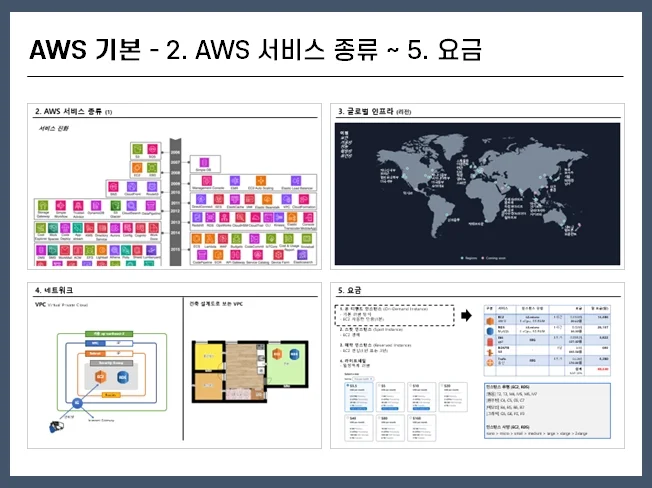Select the orange Lambda service icon

coord(210,239)
